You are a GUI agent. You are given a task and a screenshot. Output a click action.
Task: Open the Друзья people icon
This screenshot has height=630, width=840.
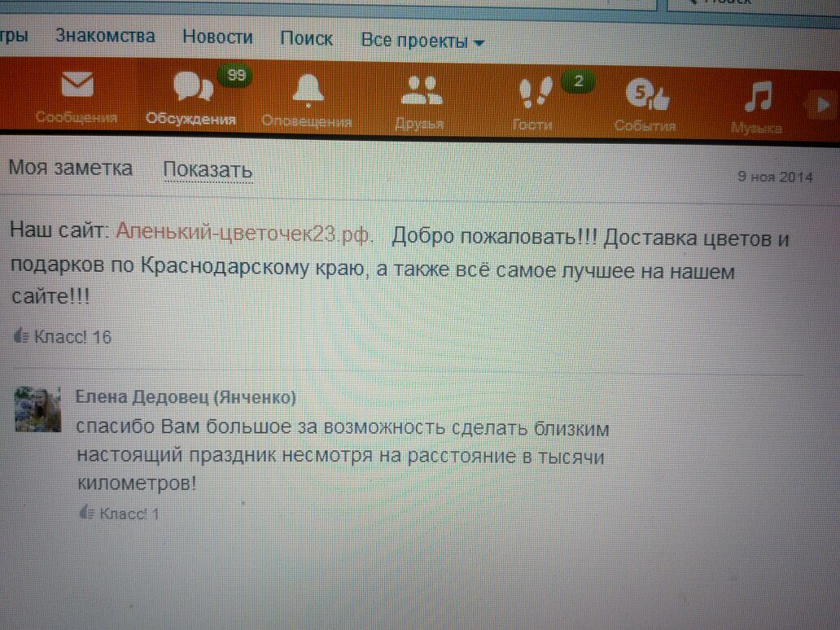421,90
